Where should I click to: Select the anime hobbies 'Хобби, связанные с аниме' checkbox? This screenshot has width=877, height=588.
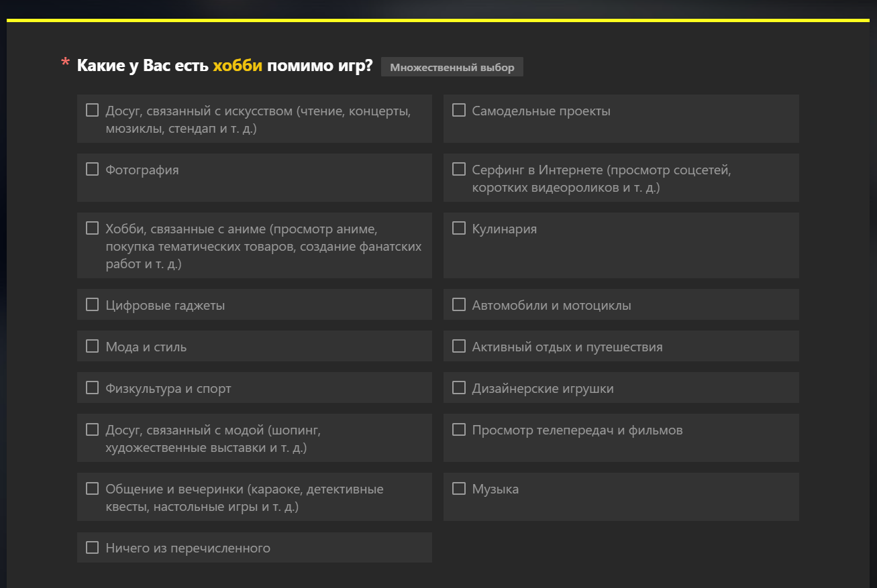[x=93, y=229]
